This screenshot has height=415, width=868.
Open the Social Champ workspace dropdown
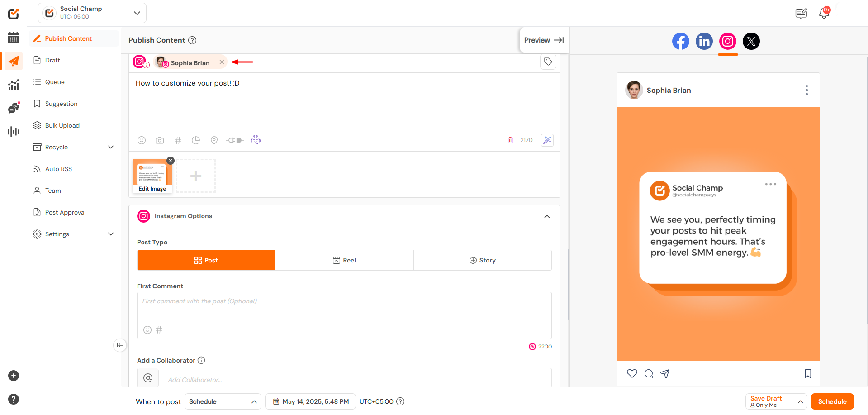point(92,13)
